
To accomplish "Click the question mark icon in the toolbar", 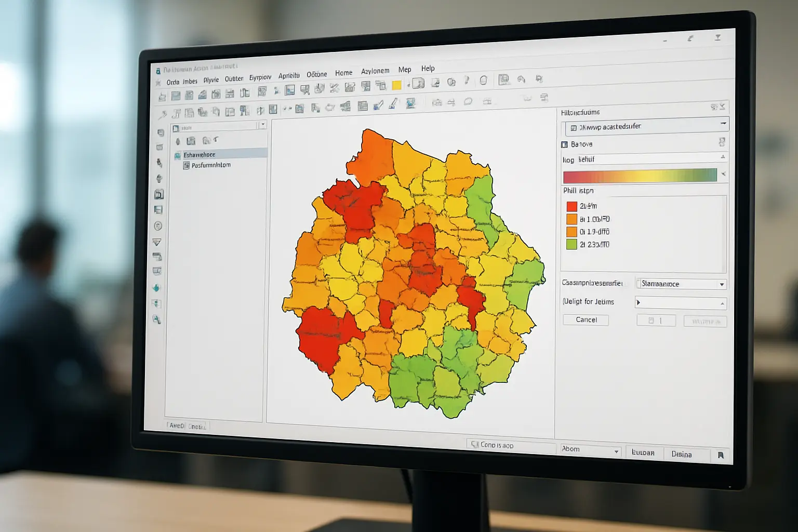I will [467, 81].
